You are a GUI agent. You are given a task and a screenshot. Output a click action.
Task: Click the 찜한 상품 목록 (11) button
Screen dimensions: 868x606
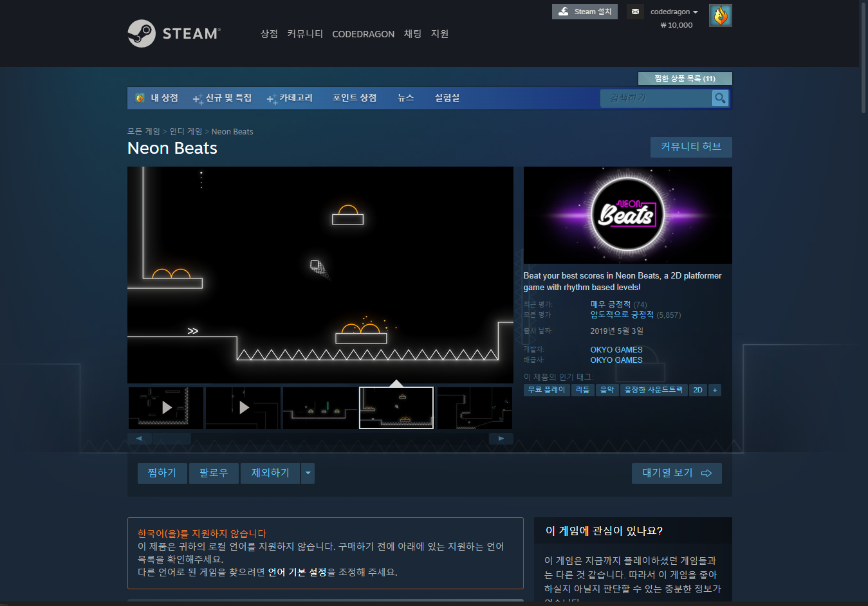[685, 78]
